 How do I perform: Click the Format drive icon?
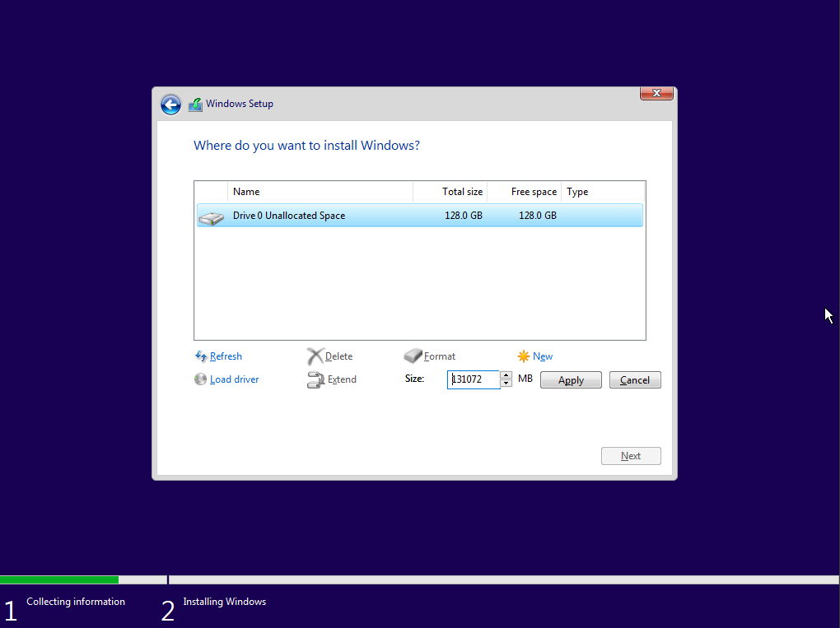[x=413, y=356]
